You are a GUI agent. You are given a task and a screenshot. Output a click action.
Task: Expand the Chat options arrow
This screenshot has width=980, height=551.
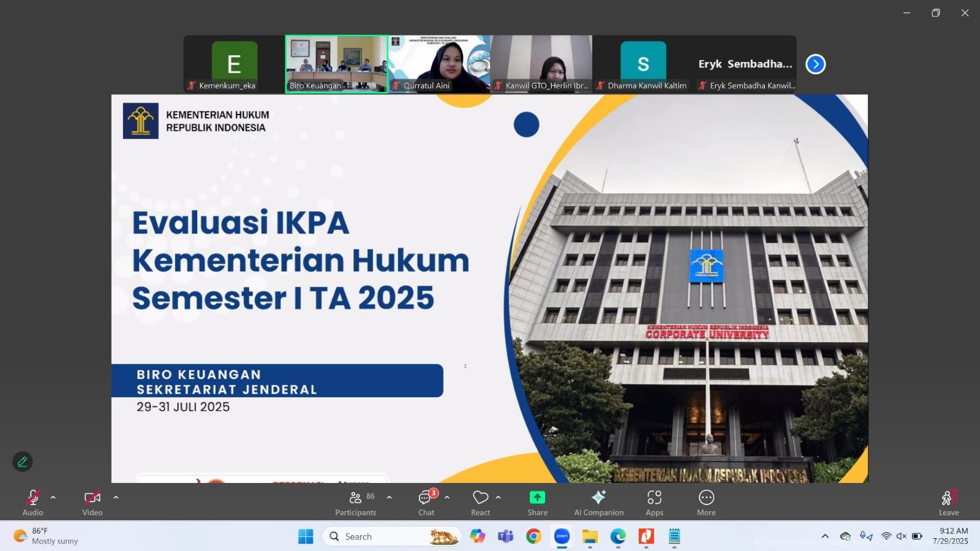tap(447, 498)
